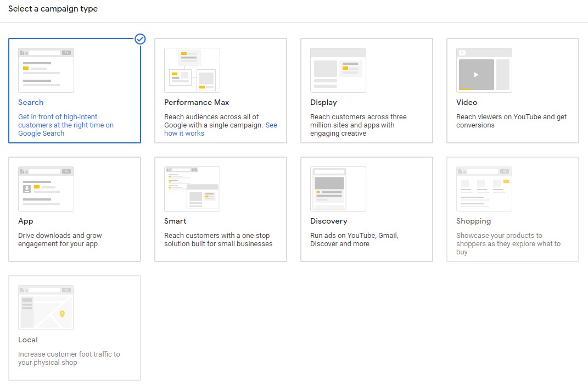The height and width of the screenshot is (389, 588).
Task: Click the Performance Max illustration icon
Action: pos(192,70)
